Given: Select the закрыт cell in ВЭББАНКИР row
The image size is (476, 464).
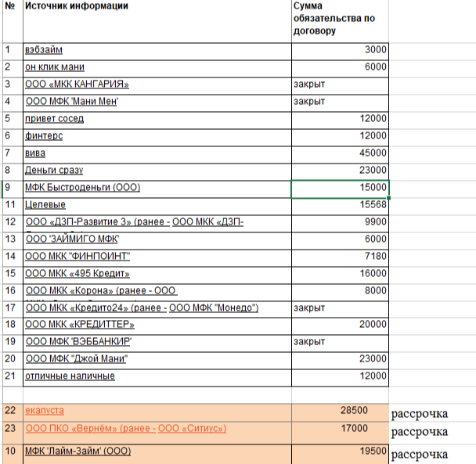Looking at the screenshot, I should coord(340,344).
